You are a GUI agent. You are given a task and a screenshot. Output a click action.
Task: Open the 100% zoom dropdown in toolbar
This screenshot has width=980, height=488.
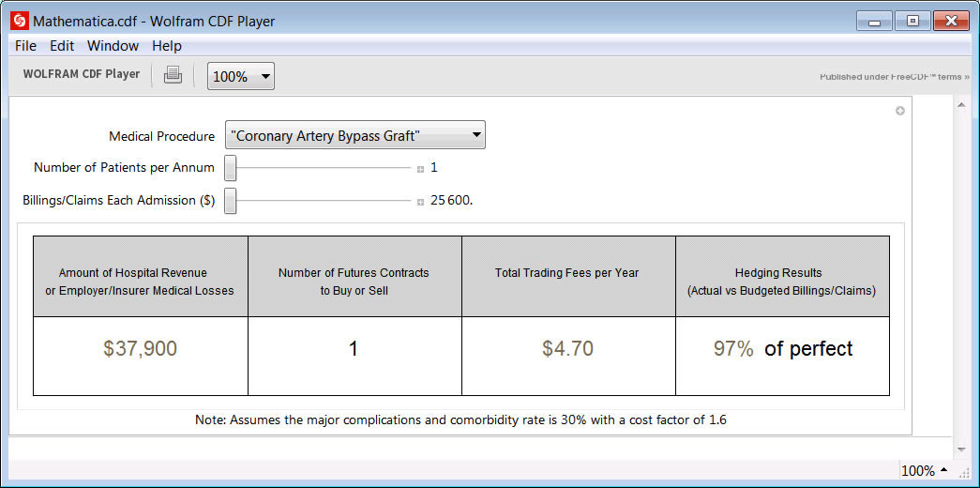pyautogui.click(x=241, y=77)
